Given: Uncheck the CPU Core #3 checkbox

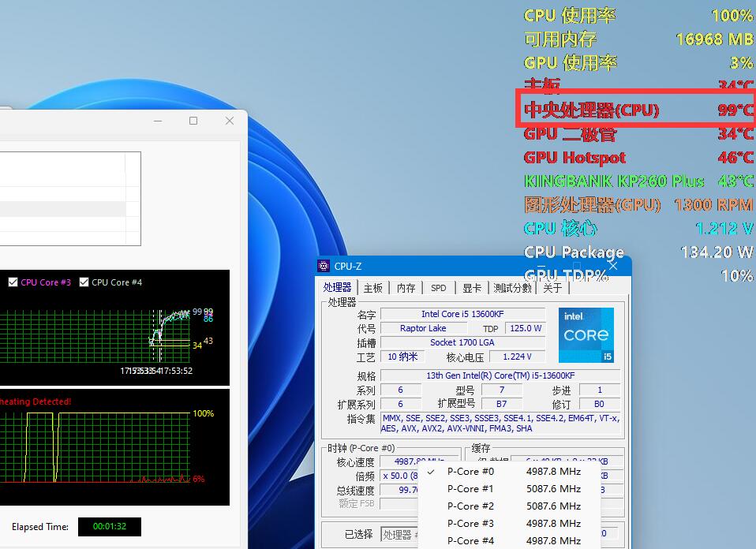Looking at the screenshot, I should tap(13, 282).
